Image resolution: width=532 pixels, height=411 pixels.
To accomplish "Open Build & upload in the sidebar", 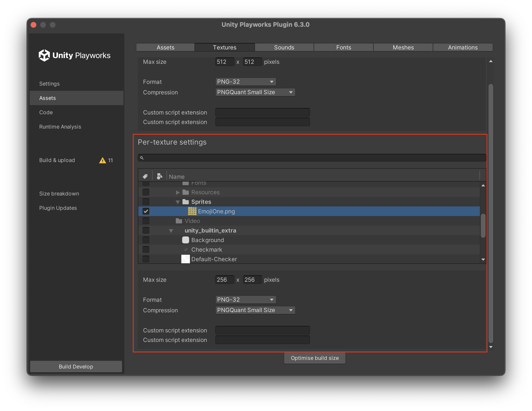I will [x=77, y=160].
